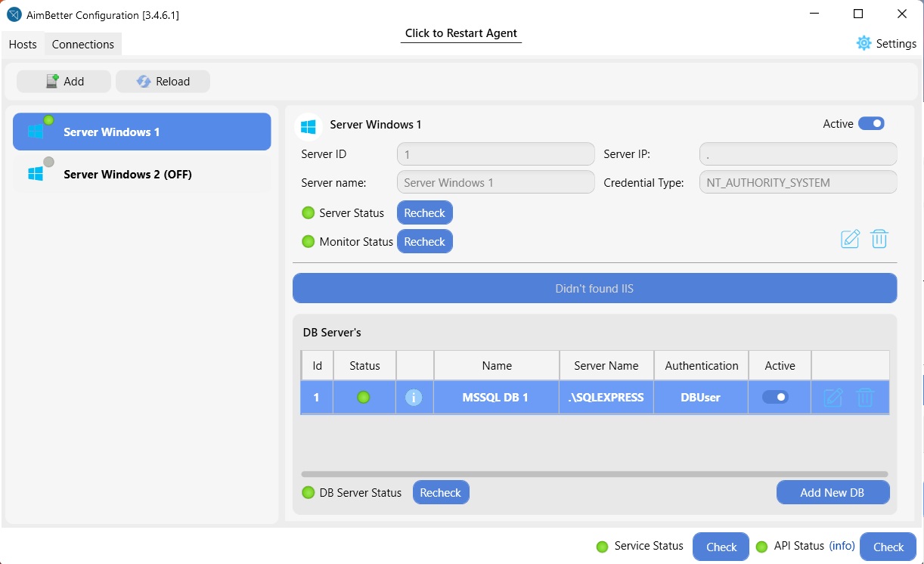Toggle Active switch for MSSQL DB 1
Screen dimensions: 924x564
coord(775,397)
